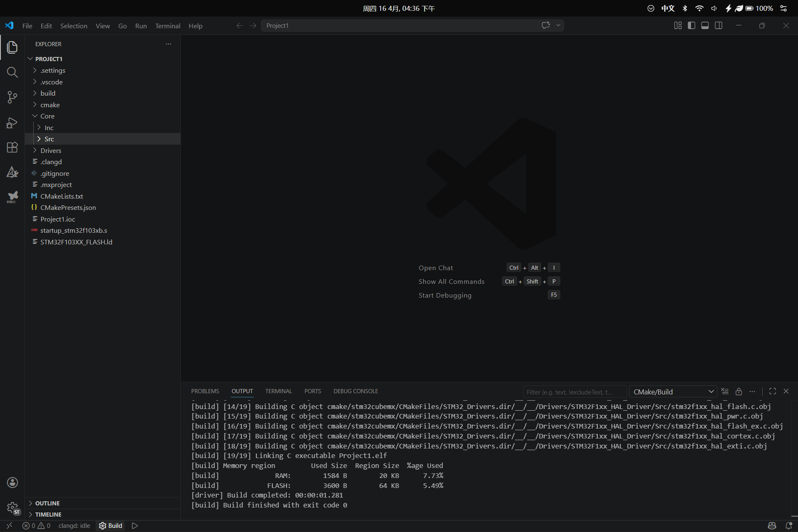This screenshot has width=798, height=532.
Task: Click the VS Code logo icon
Action: pyautogui.click(x=9, y=26)
